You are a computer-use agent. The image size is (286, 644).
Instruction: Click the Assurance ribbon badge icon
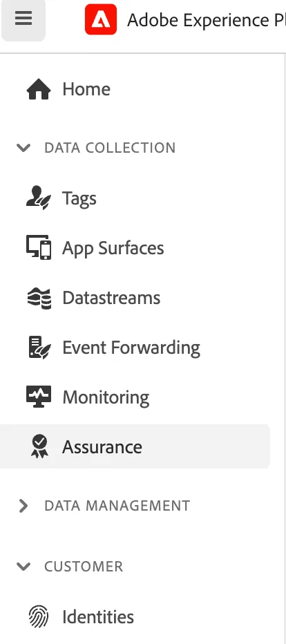(39, 446)
